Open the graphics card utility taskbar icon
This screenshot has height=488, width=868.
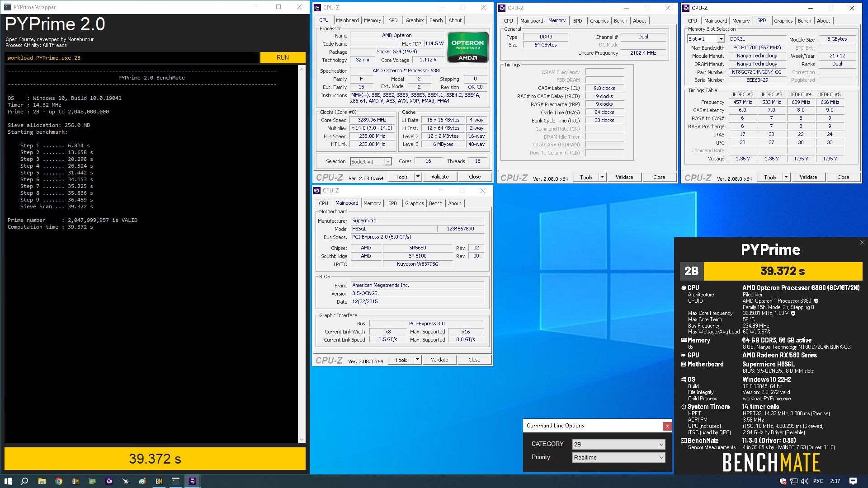coord(92,481)
